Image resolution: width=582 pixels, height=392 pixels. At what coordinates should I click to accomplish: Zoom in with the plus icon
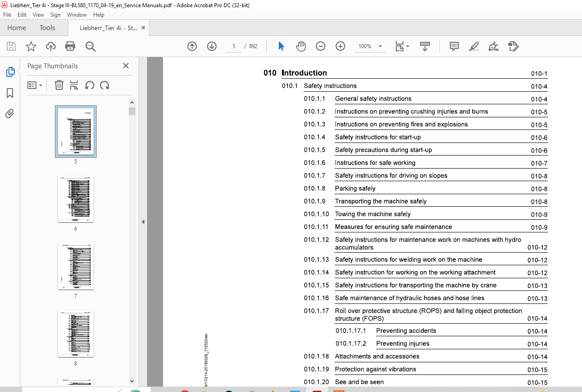click(x=340, y=46)
